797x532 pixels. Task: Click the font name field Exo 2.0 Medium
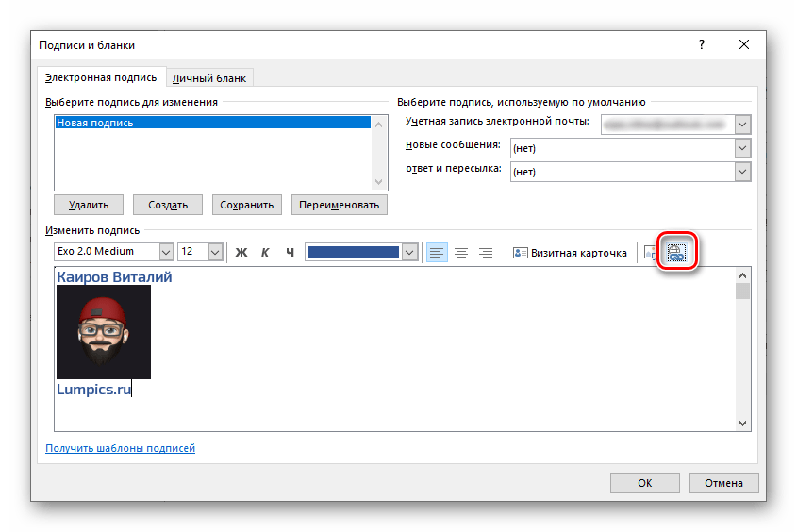click(x=107, y=252)
